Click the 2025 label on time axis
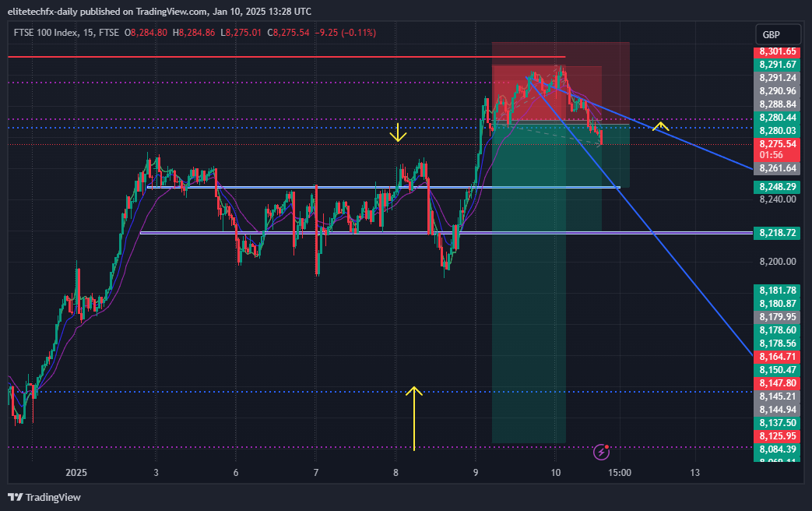Viewport: 812px width, 511px height. pos(76,473)
